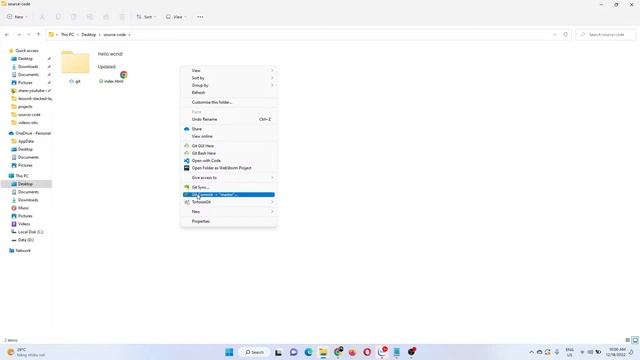Click the refresh icon beside address bar
This screenshot has width=640, height=360.
click(x=566, y=35)
